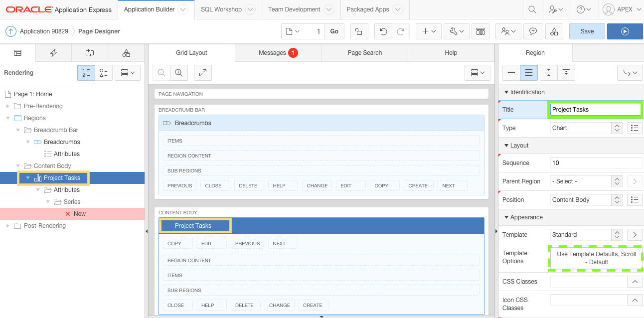This screenshot has height=318, width=644.
Task: Open the Help question mark menu
Action: (583, 9)
